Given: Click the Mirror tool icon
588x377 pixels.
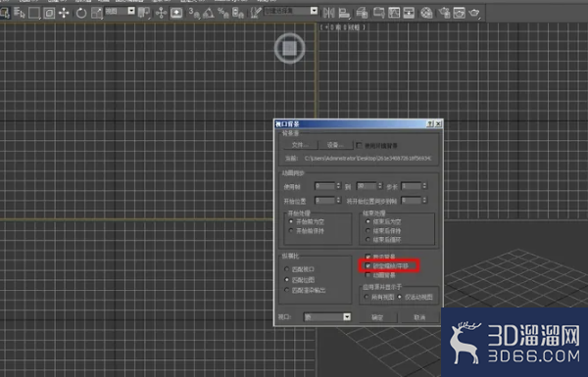Looking at the screenshot, I should [x=329, y=13].
